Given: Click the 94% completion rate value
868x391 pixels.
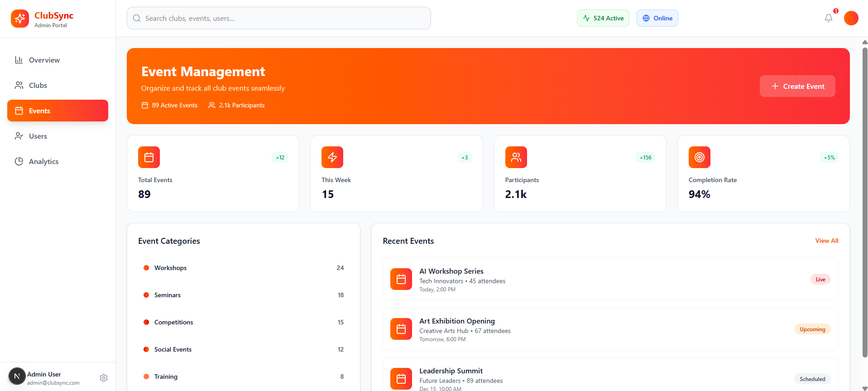Looking at the screenshot, I should coord(699,194).
